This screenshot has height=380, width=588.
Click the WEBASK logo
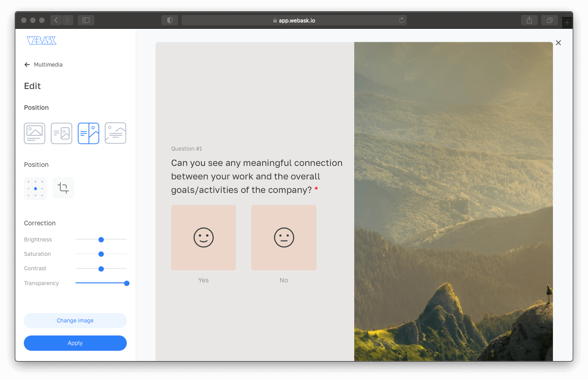41,40
